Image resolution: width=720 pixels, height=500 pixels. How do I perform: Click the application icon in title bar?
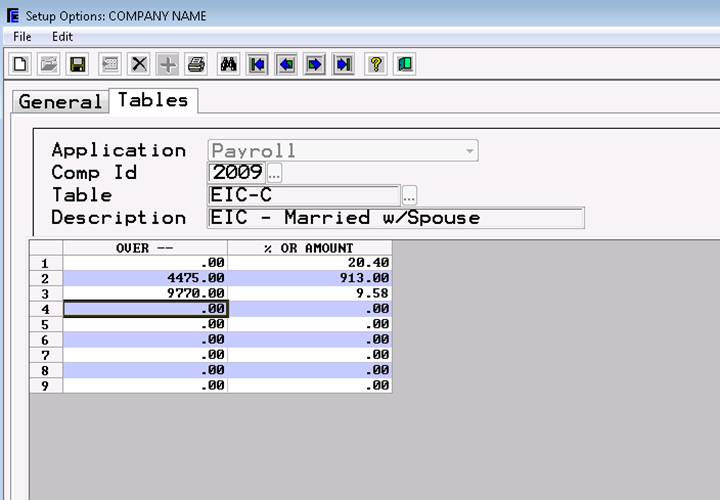13,16
